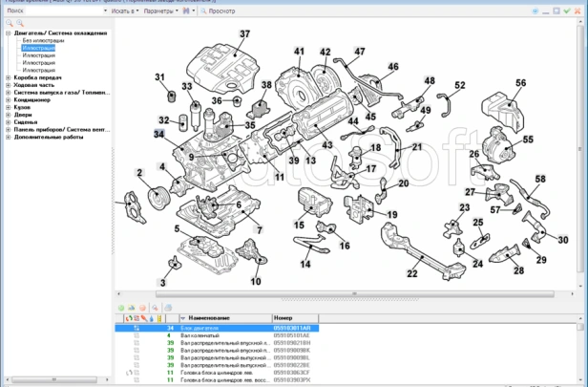The height and width of the screenshot is (387, 588).
Task: Click into the Поиск search field
Action: click(x=66, y=11)
